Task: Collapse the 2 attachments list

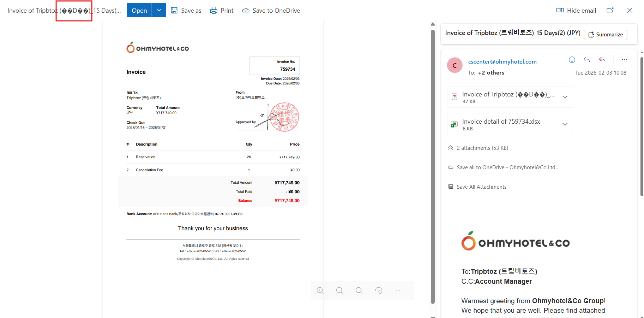Action: pyautogui.click(x=451, y=148)
